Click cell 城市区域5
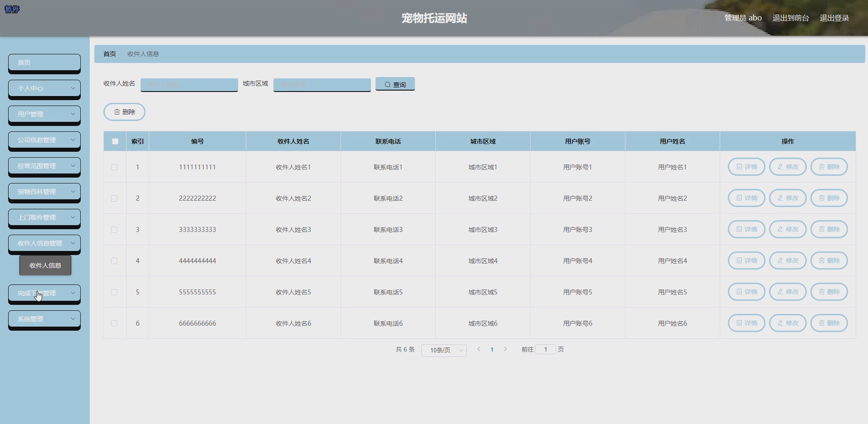The width and height of the screenshot is (868, 424). (483, 292)
